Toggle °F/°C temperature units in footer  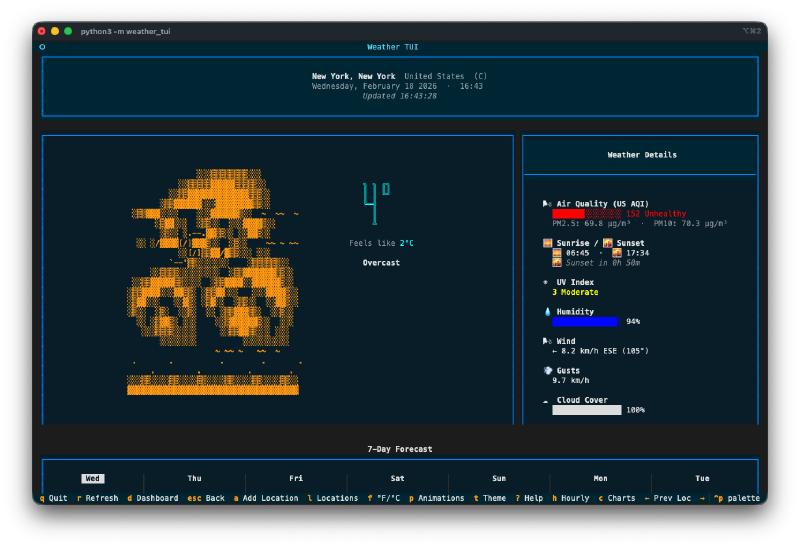click(x=383, y=498)
